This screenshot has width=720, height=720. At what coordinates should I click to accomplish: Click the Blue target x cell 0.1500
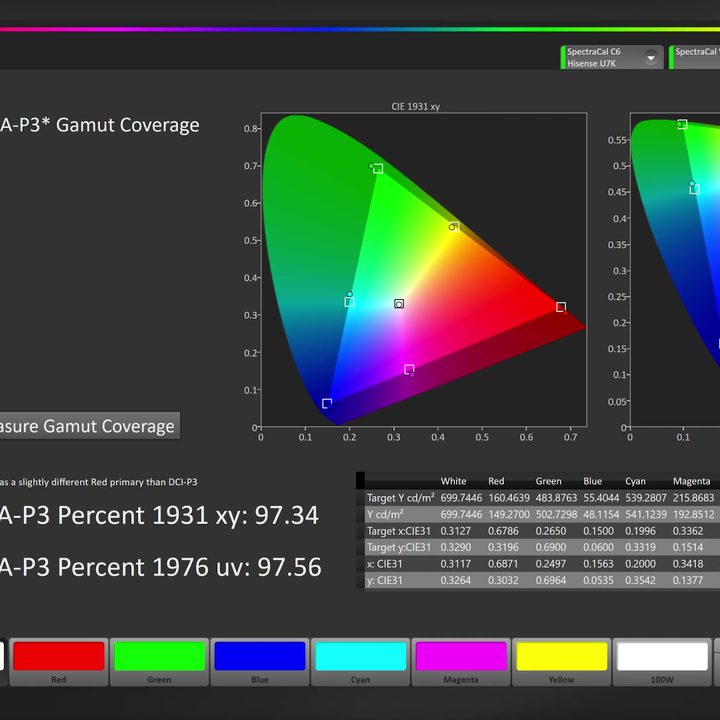[x=598, y=531]
